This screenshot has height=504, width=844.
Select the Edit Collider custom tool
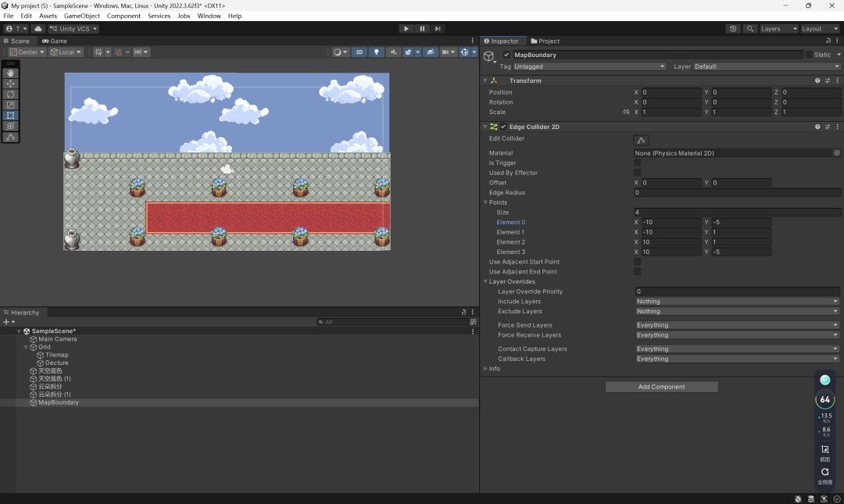(x=10, y=138)
